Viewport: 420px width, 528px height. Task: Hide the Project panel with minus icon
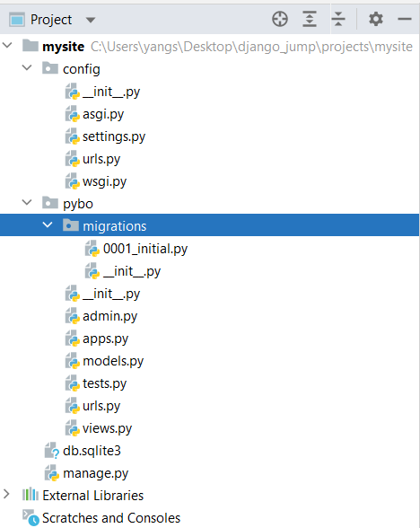(404, 19)
